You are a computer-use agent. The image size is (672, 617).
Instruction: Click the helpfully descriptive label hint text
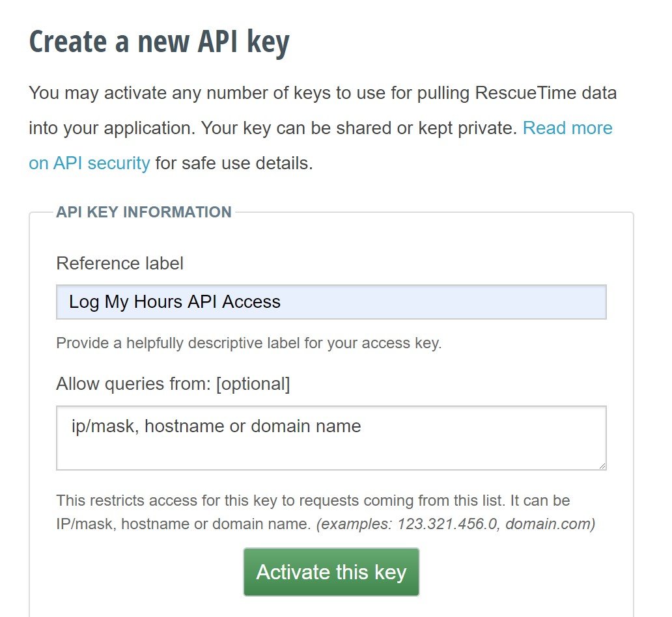tap(249, 343)
